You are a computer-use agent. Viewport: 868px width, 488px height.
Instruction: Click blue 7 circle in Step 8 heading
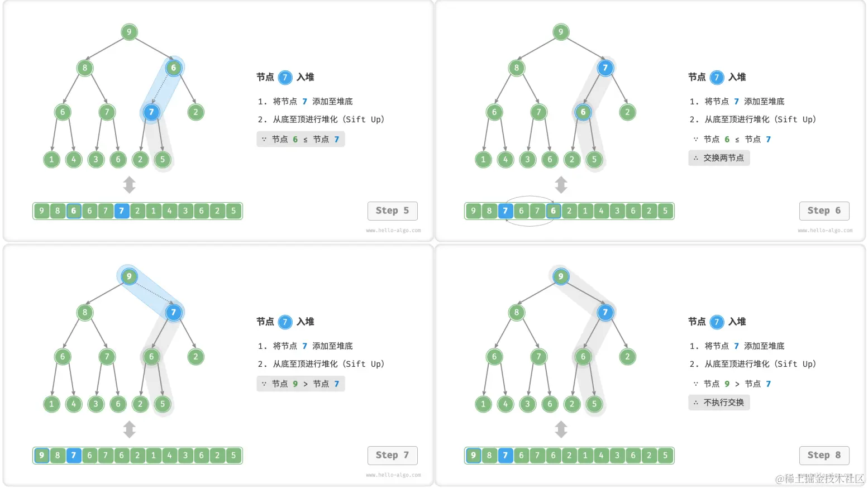tap(717, 322)
